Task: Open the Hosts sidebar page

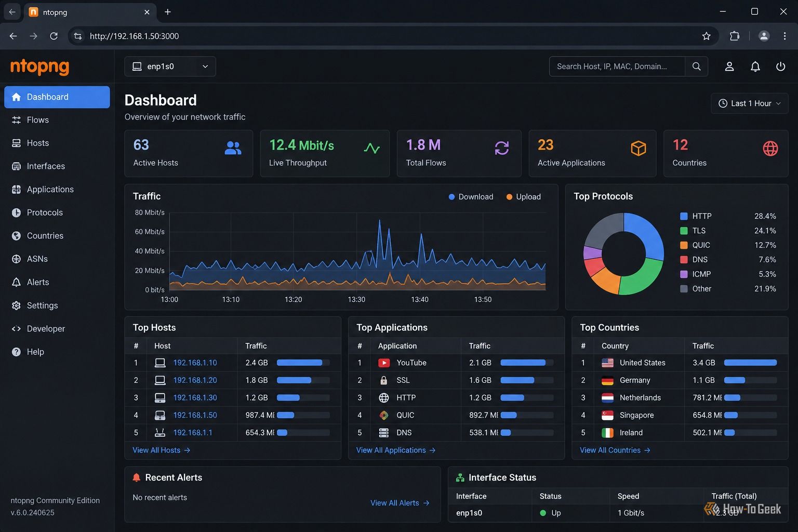Action: click(57, 143)
